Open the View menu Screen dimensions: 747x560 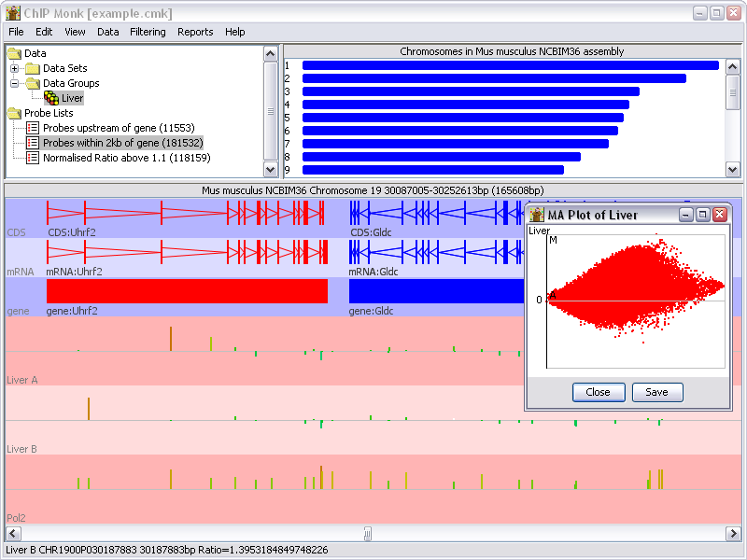click(x=75, y=32)
